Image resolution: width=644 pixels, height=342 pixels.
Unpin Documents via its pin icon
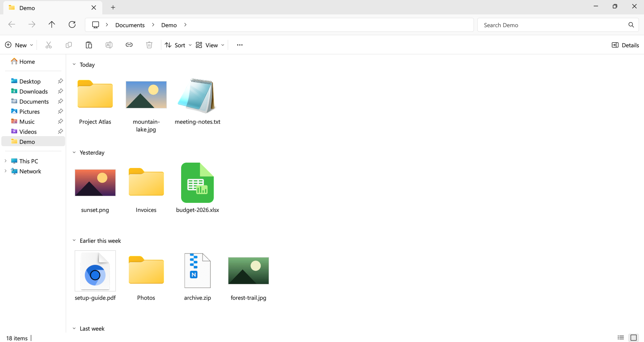pyautogui.click(x=60, y=101)
